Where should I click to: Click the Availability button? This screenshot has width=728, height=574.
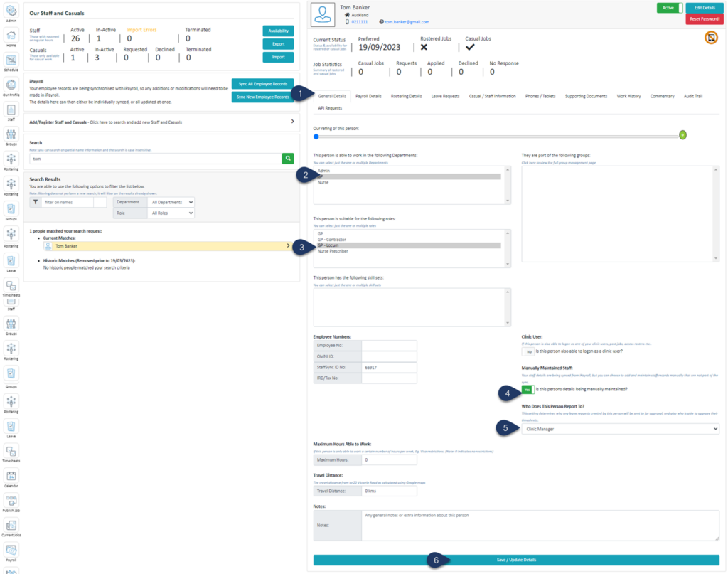[x=278, y=31]
